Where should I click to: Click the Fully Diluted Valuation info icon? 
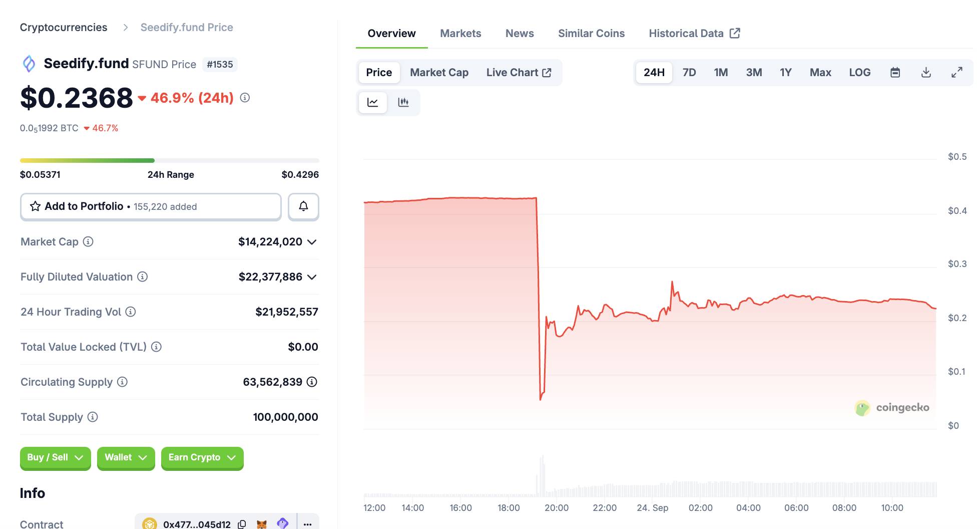click(143, 277)
